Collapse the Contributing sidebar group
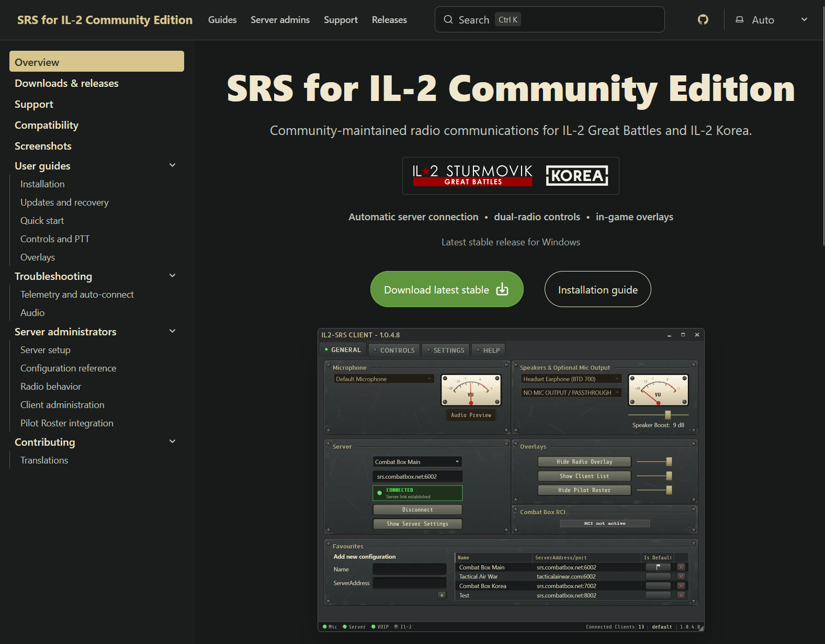This screenshot has width=825, height=644. (173, 442)
